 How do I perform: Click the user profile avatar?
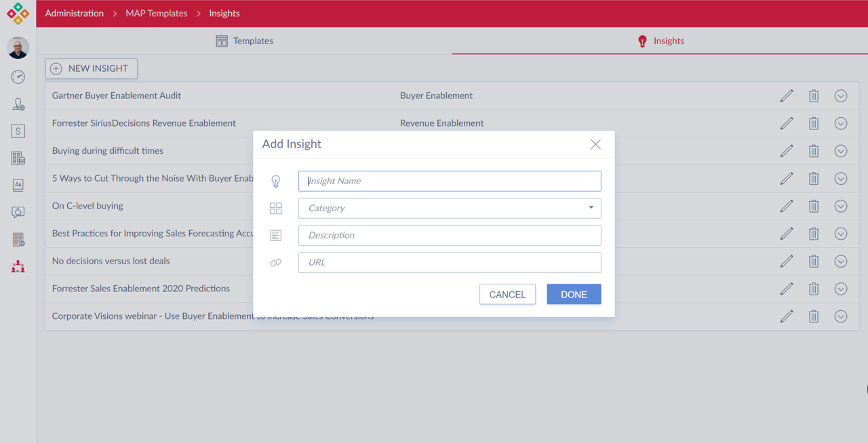(18, 47)
